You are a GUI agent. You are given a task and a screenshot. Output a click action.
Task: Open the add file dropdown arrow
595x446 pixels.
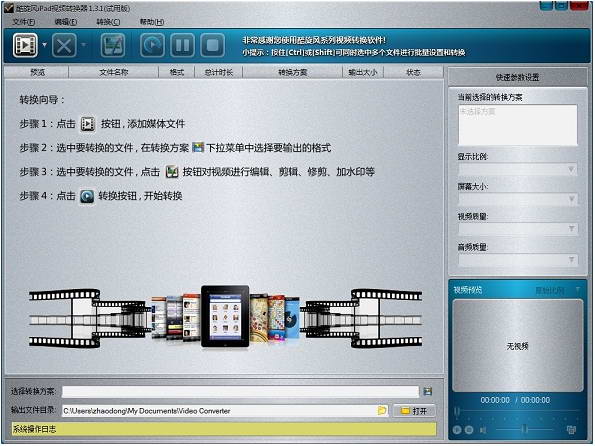[44, 45]
